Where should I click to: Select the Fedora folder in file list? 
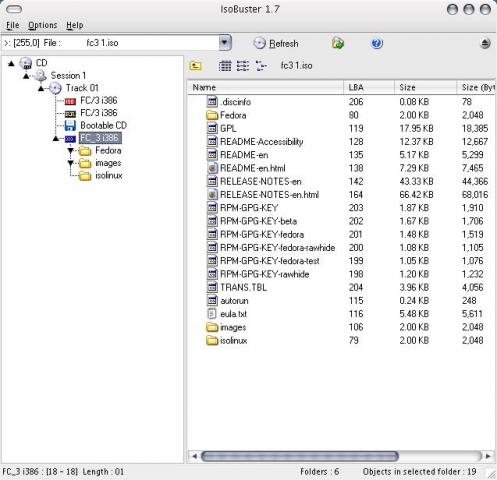coord(233,115)
